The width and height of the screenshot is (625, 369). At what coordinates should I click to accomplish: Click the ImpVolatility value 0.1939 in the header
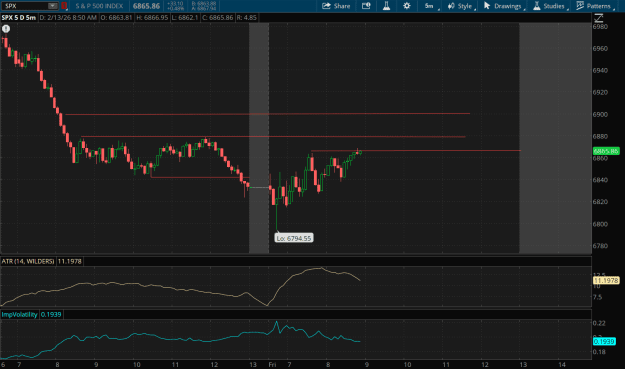pyautogui.click(x=51, y=314)
